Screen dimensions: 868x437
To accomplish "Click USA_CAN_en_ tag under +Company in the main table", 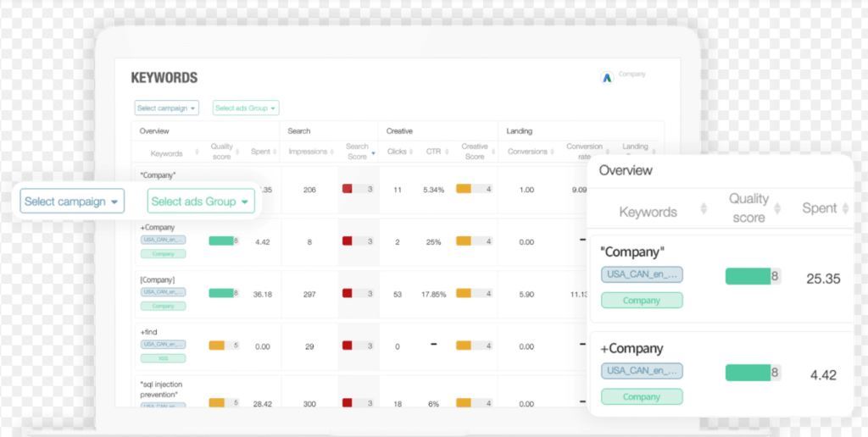I will coord(164,240).
